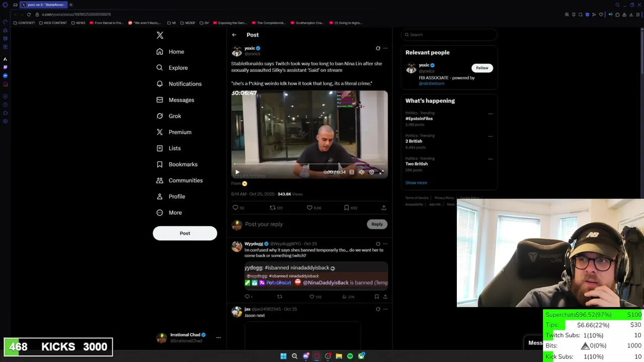Click the video progress bar
The image size is (644, 362).
[309, 164]
